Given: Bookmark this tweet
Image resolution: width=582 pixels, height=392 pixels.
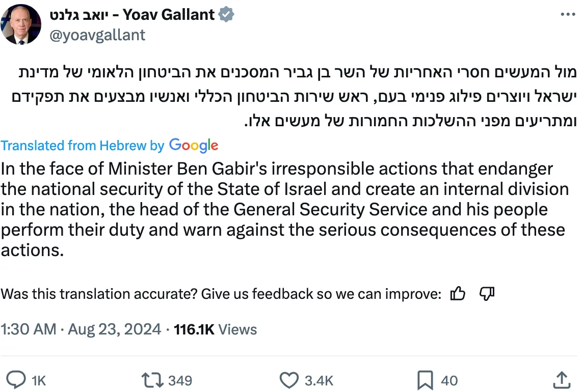Looking at the screenshot, I should (425, 380).
